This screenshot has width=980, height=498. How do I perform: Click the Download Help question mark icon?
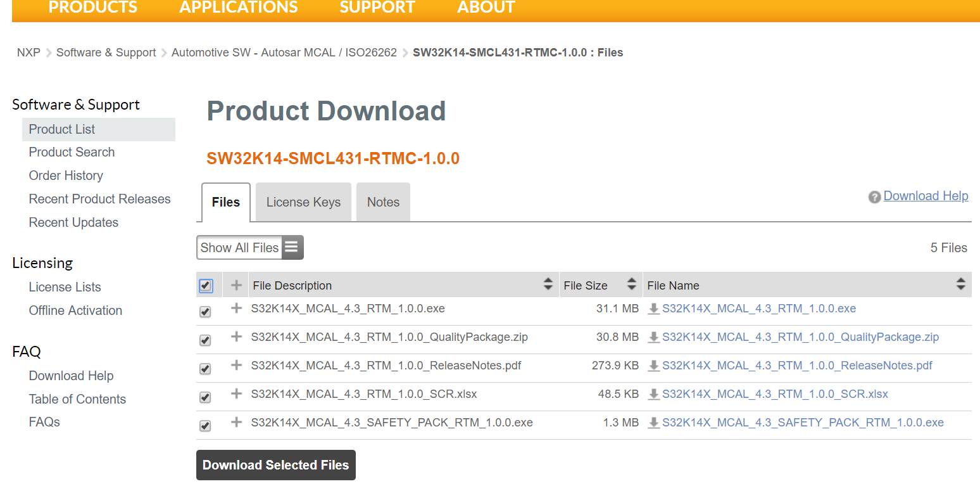click(x=874, y=197)
